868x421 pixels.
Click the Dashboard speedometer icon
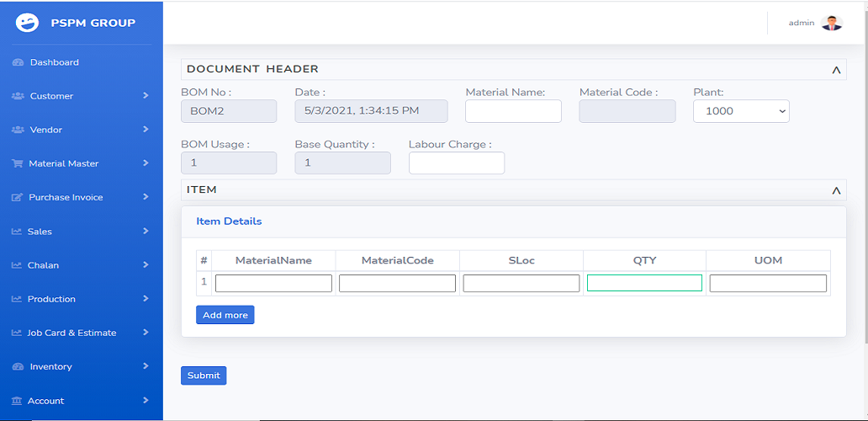(x=18, y=62)
